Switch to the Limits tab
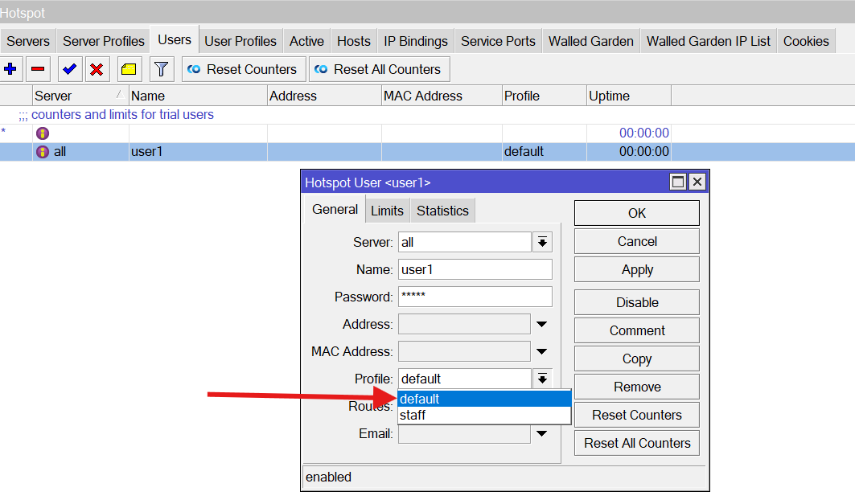The height and width of the screenshot is (504, 855). (x=387, y=211)
